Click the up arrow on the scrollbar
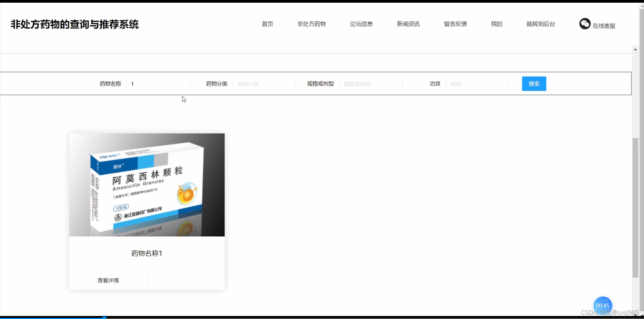This screenshot has height=319, width=644. (635, 49)
